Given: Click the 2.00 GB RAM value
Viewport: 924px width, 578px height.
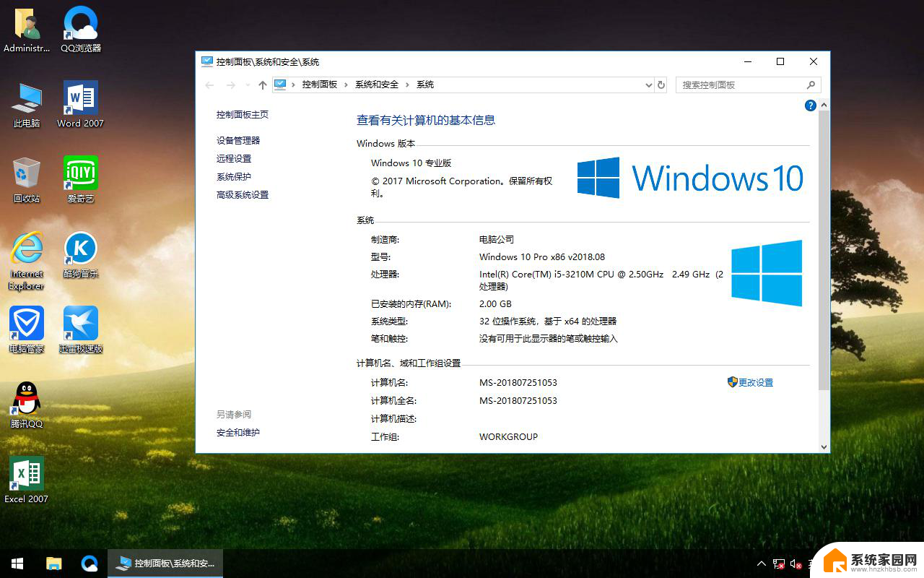Looking at the screenshot, I should (495, 304).
